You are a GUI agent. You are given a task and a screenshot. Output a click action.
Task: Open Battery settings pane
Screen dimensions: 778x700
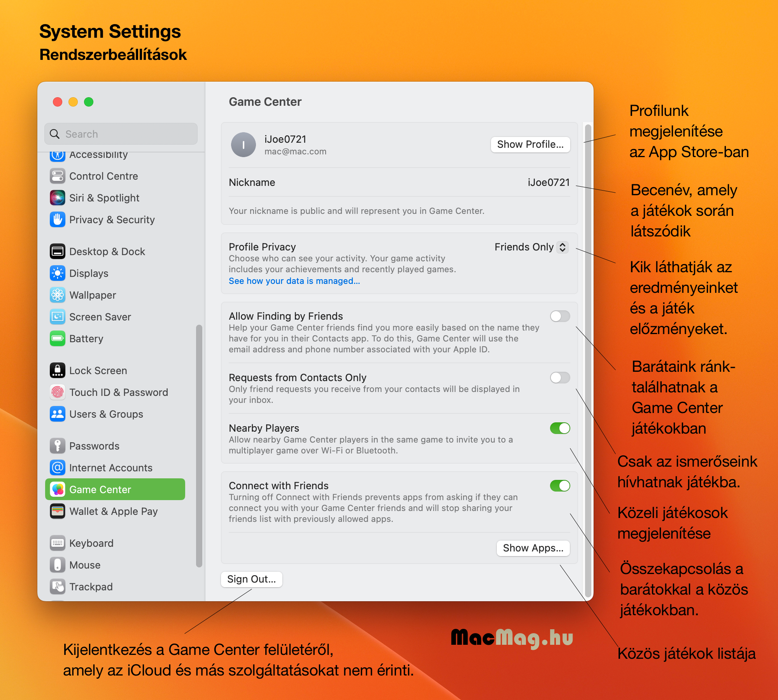(115, 339)
